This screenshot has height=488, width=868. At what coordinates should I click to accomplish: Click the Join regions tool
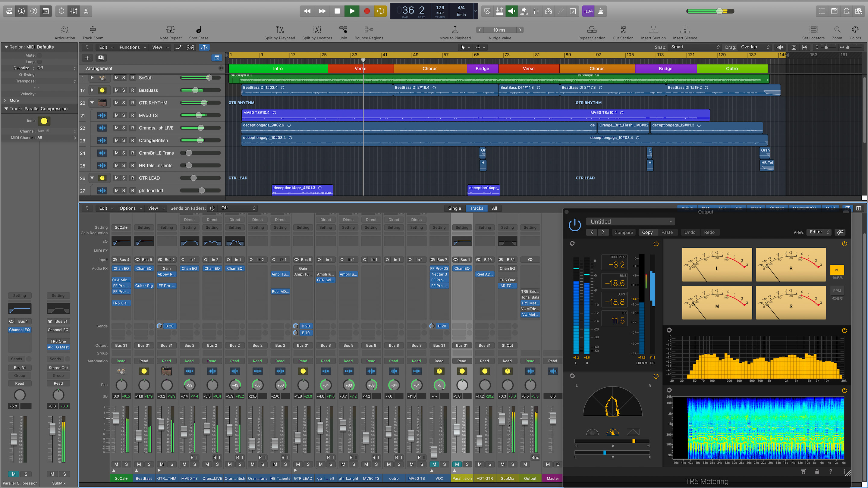click(x=343, y=33)
